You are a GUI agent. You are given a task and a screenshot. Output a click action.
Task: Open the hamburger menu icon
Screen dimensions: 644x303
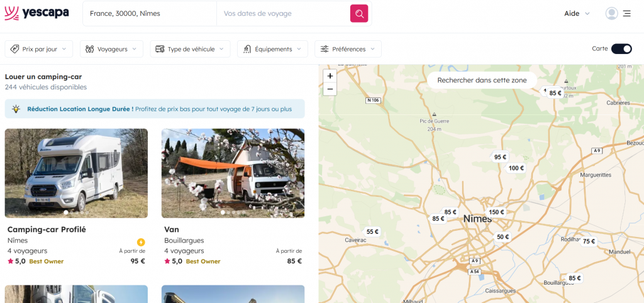[627, 14]
